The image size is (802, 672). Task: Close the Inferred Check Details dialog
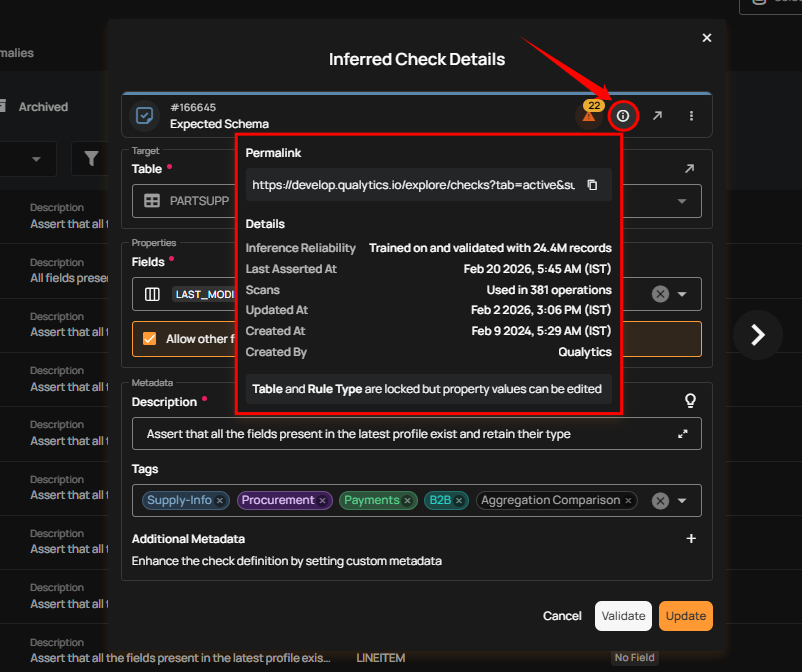click(x=707, y=38)
